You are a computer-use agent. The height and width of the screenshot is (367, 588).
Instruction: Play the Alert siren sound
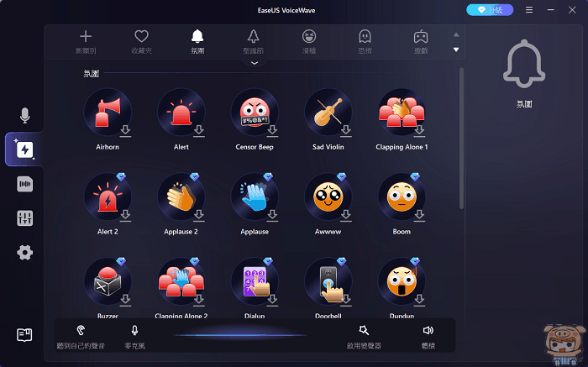(181, 112)
